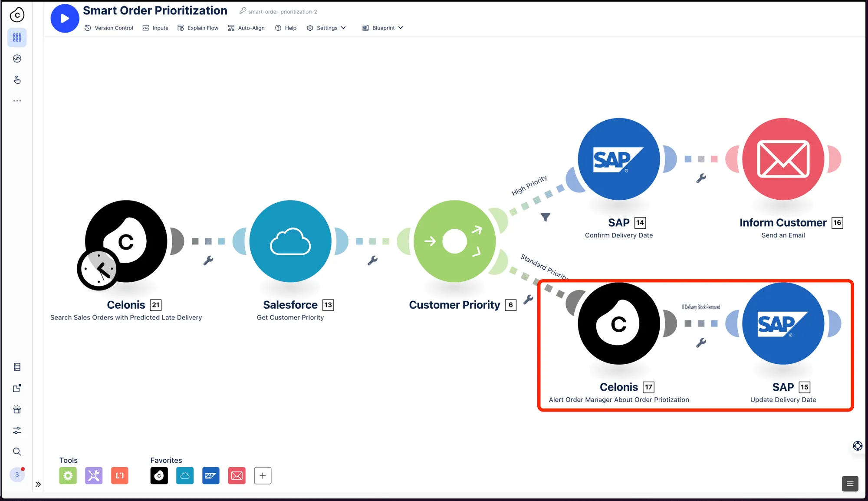Open the green gear Flow Control tool

[x=68, y=476]
